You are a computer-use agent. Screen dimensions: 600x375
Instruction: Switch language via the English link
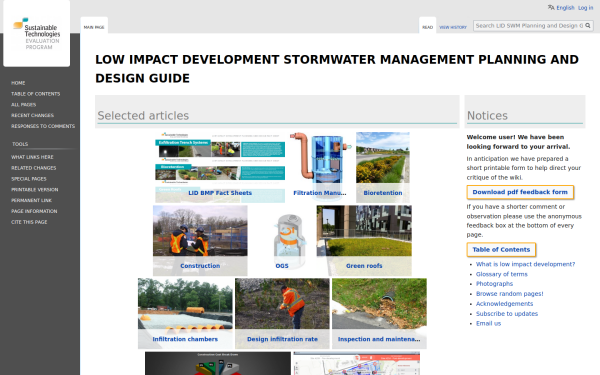(565, 8)
